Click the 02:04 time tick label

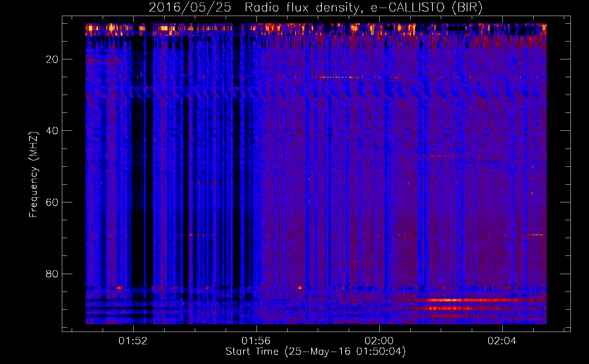pos(502,341)
